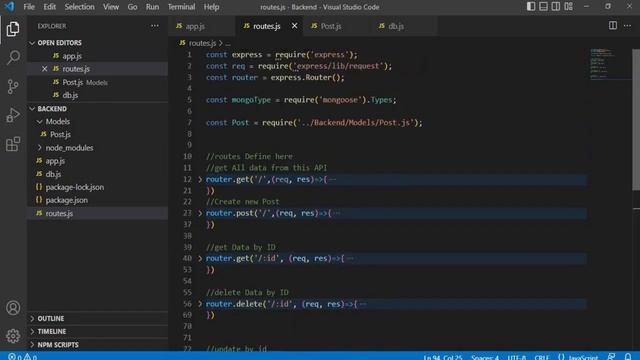Close the routes.js editor tab
This screenshot has height=360, width=640.
294,26
